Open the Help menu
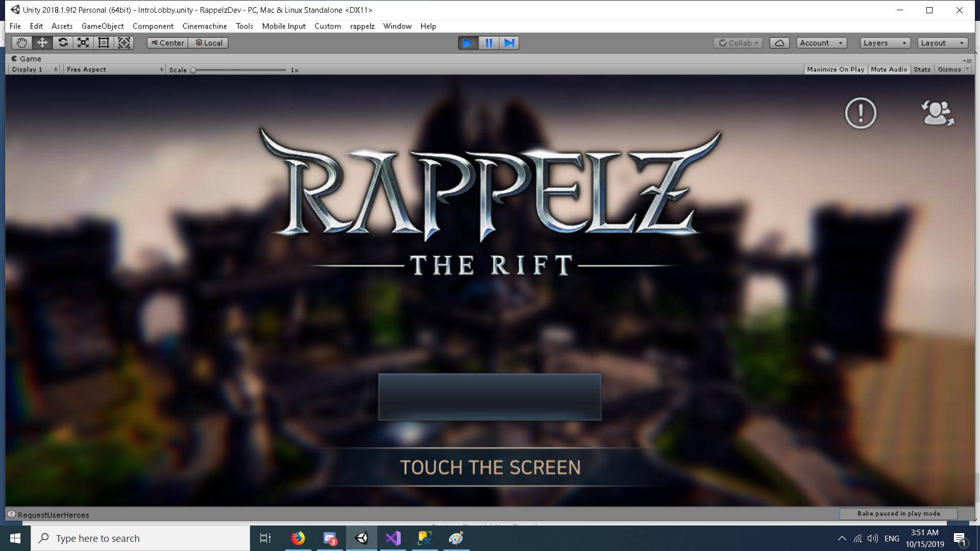 click(428, 26)
